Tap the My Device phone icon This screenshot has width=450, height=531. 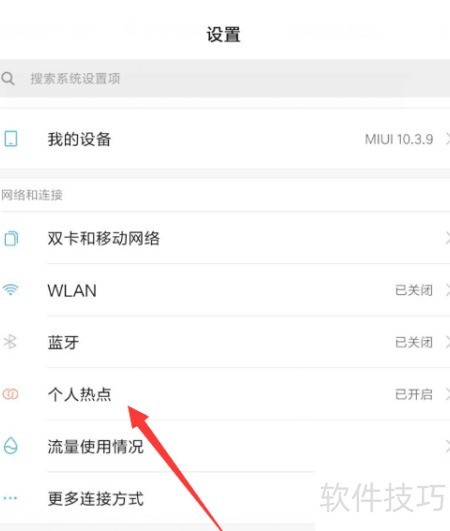tap(11, 139)
